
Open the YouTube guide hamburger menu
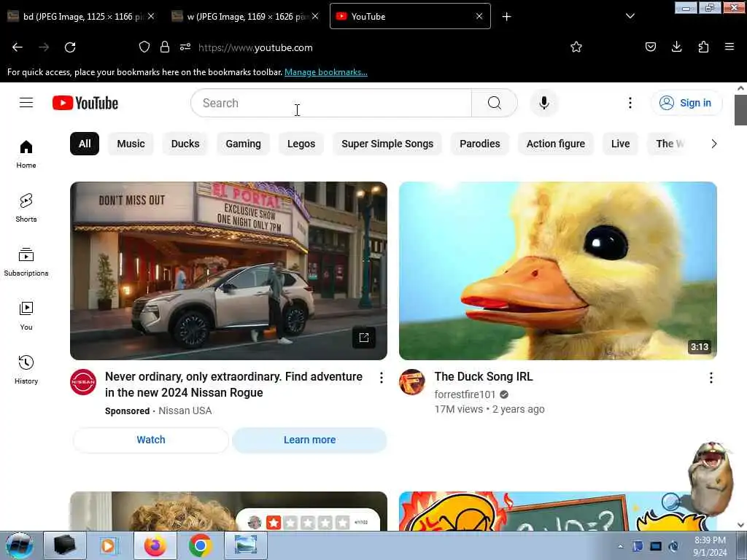[26, 103]
